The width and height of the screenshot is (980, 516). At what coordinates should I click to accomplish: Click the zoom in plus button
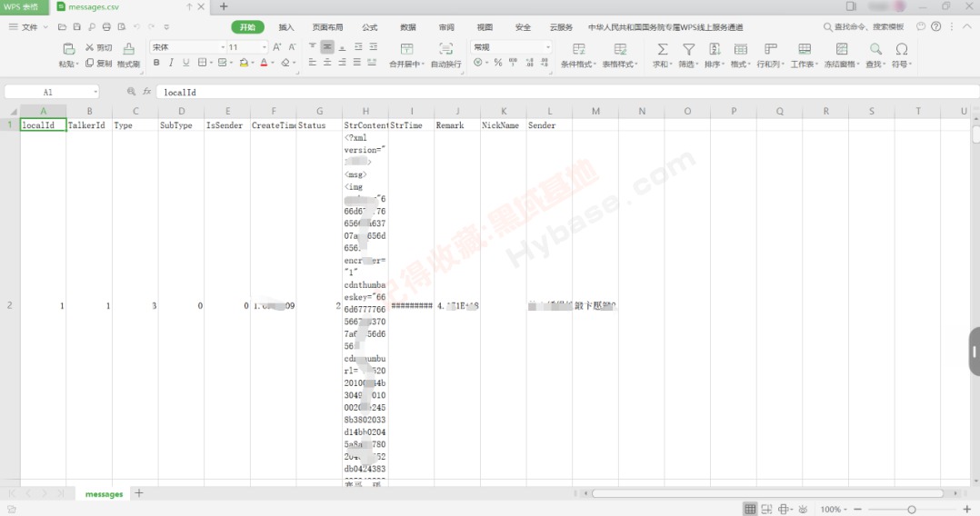[967, 510]
